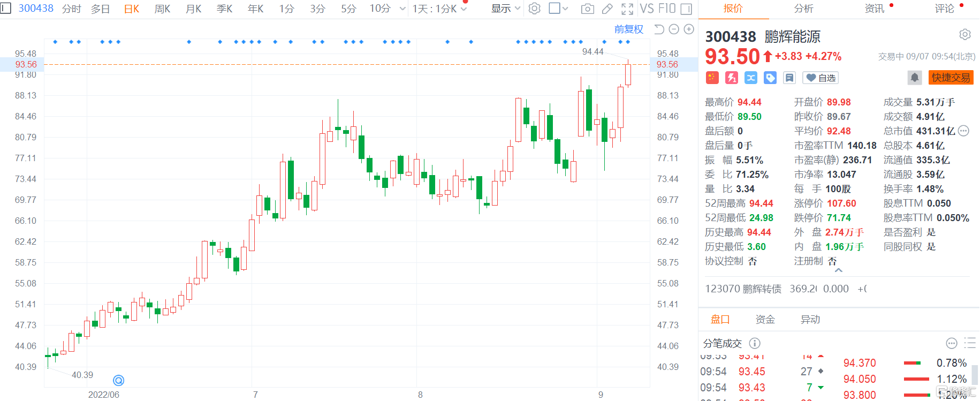
Task: Expand the 显示 display dropdown
Action: (x=506, y=9)
